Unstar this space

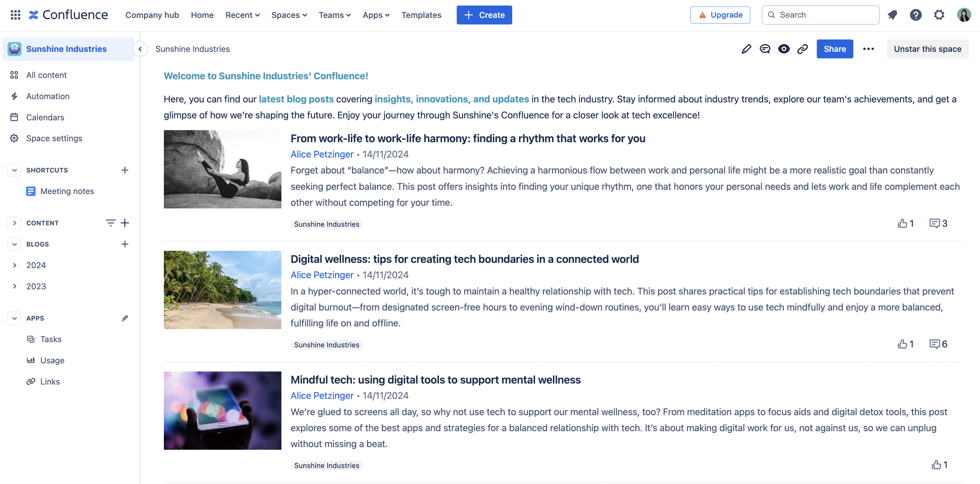tap(927, 49)
